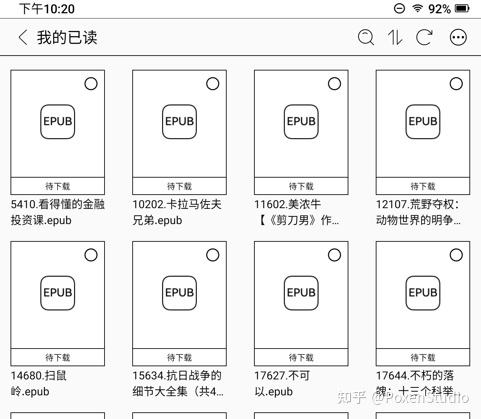Select the checkbox on book 17627
The image size is (481, 419).
click(334, 255)
